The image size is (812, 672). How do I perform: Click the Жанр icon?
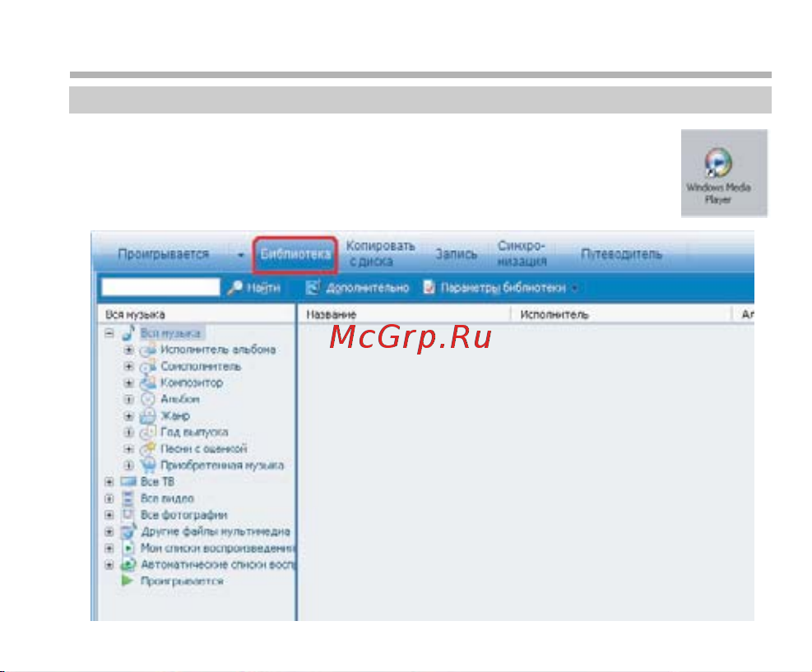(x=148, y=415)
